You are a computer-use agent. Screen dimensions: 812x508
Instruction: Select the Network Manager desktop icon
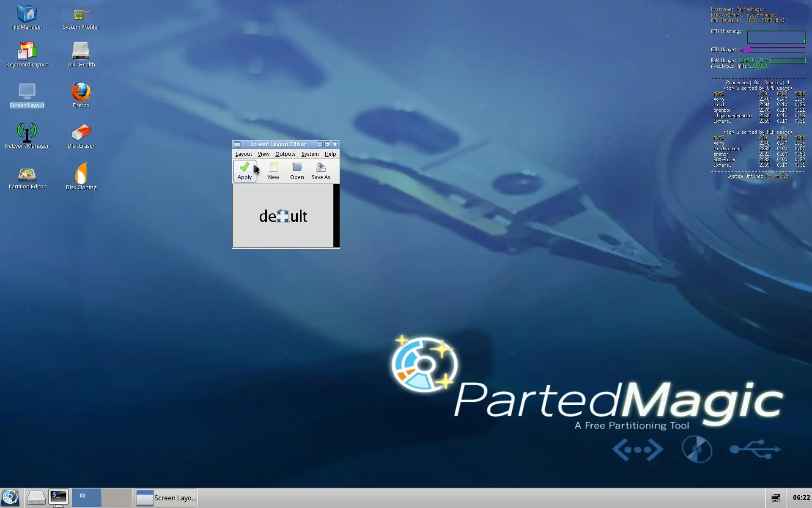pos(27,135)
